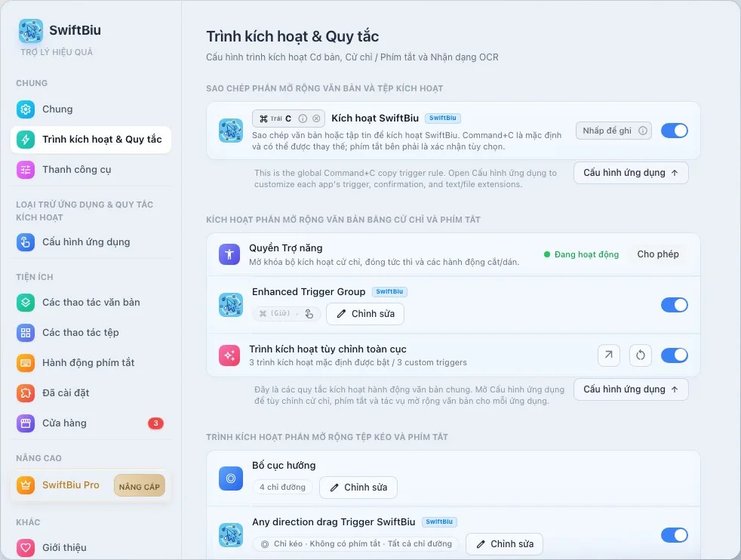The width and height of the screenshot is (741, 560).
Task: Click the Quyền Trợ năng accessibility icon
Action: pos(229,254)
